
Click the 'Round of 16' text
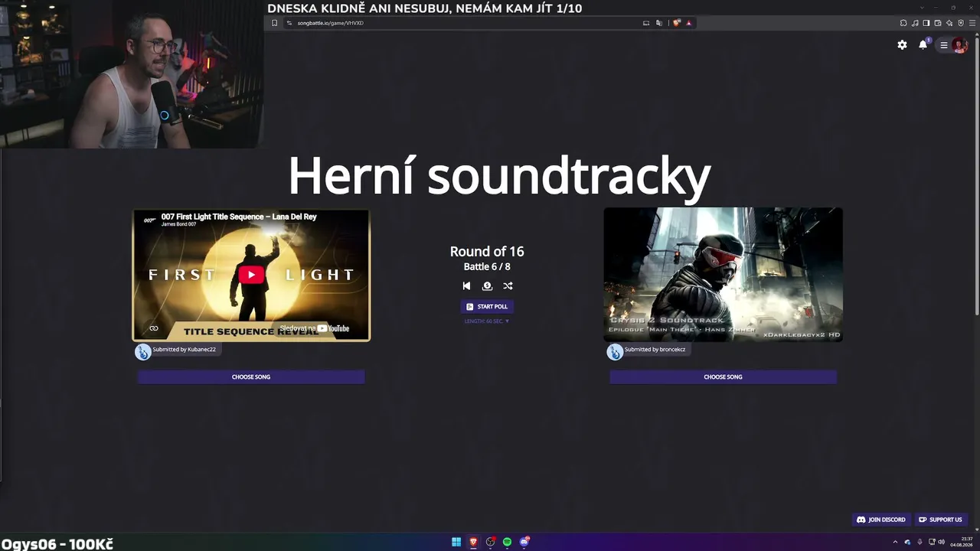pyautogui.click(x=487, y=251)
